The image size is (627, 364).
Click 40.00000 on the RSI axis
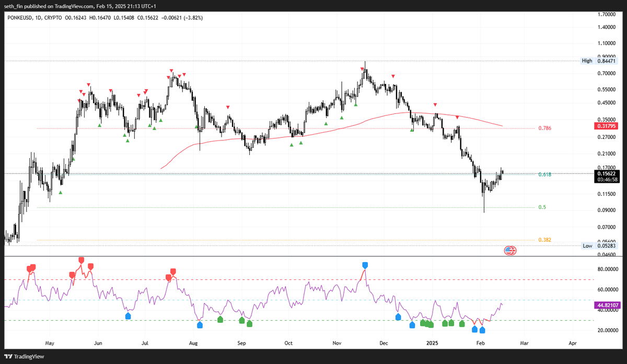tap(608, 310)
